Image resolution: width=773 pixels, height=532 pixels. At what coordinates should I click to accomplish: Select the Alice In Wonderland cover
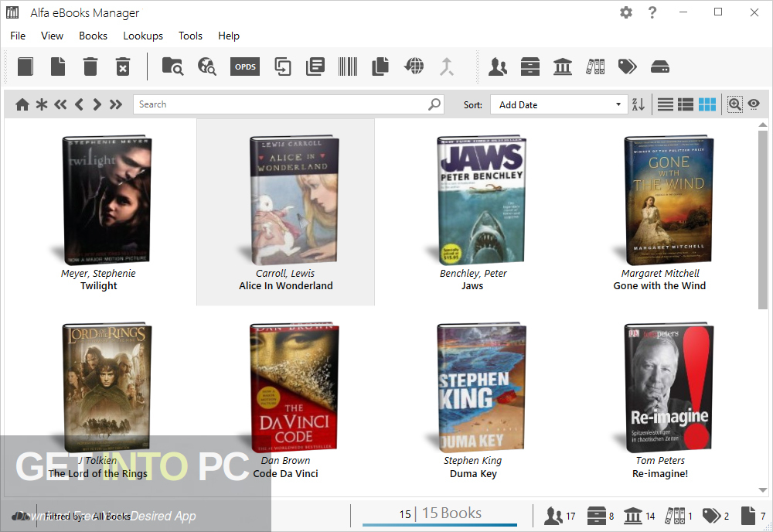coord(294,201)
